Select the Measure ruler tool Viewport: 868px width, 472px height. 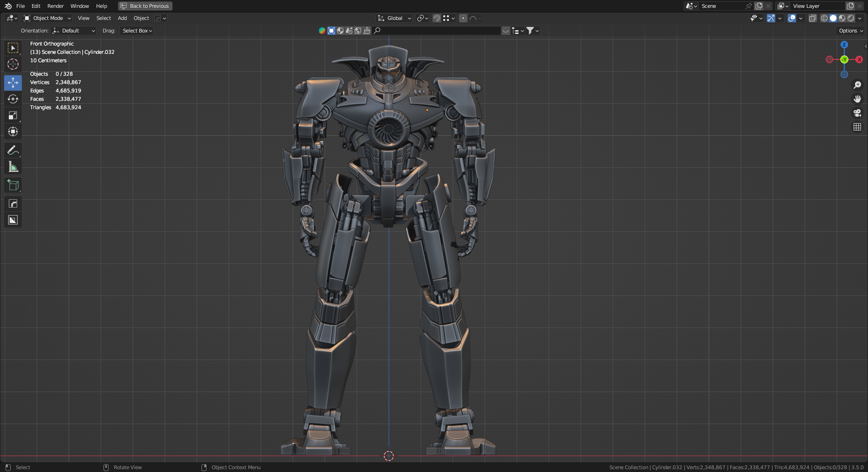pos(13,166)
